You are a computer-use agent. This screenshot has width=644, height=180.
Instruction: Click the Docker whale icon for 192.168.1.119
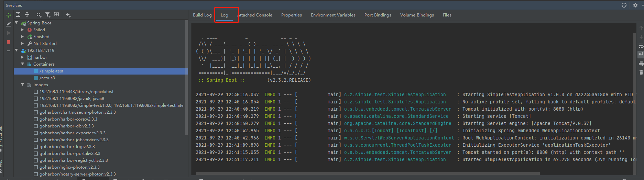(x=23, y=50)
